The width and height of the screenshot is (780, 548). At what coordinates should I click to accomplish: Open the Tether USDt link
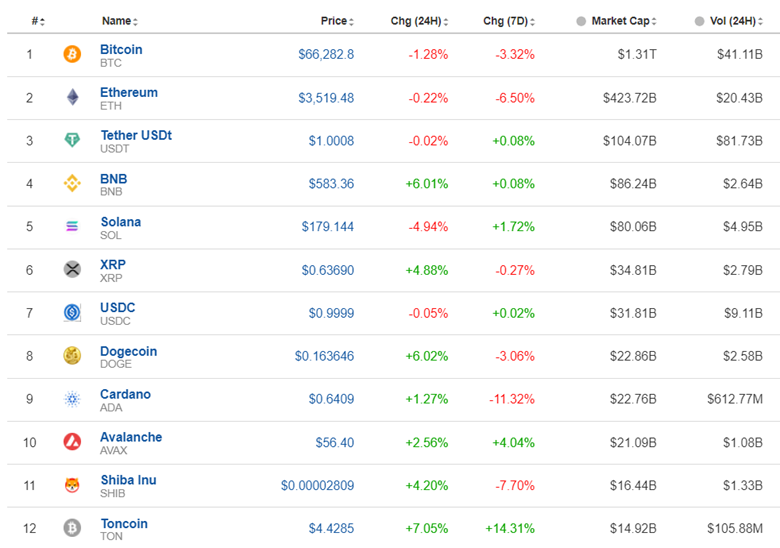click(136, 135)
